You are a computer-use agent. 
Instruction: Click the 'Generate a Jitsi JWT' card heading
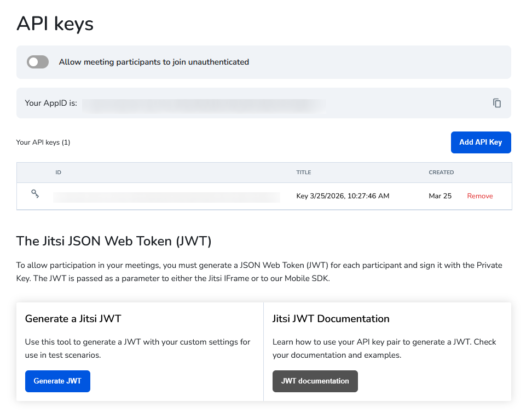point(73,319)
